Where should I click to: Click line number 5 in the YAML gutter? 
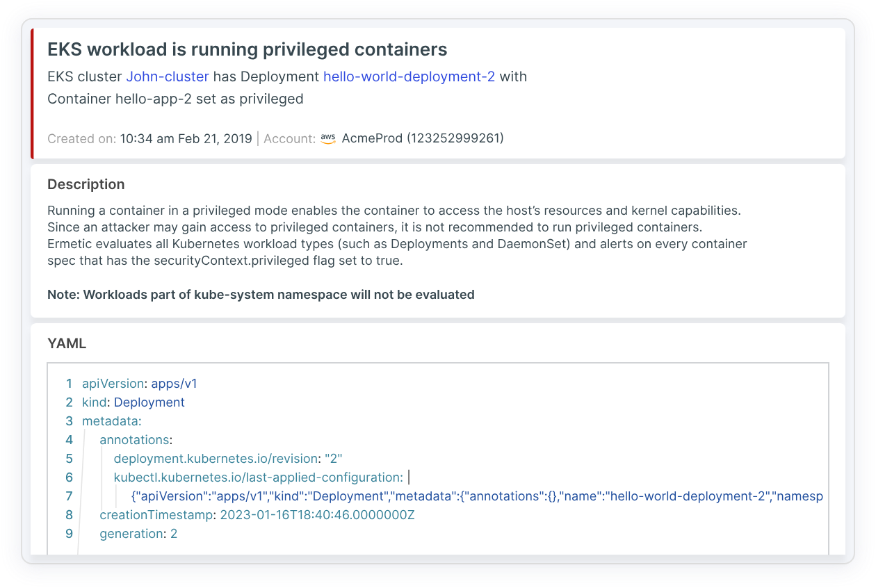point(69,459)
